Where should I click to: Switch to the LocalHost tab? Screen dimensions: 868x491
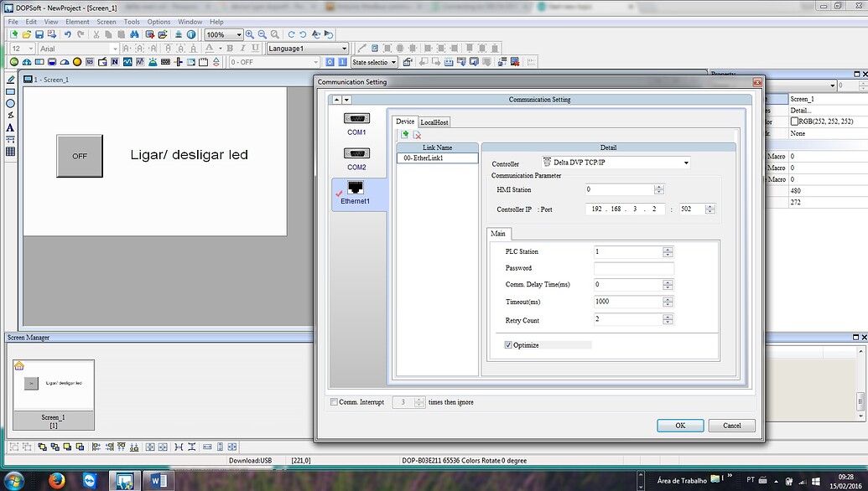[434, 121]
